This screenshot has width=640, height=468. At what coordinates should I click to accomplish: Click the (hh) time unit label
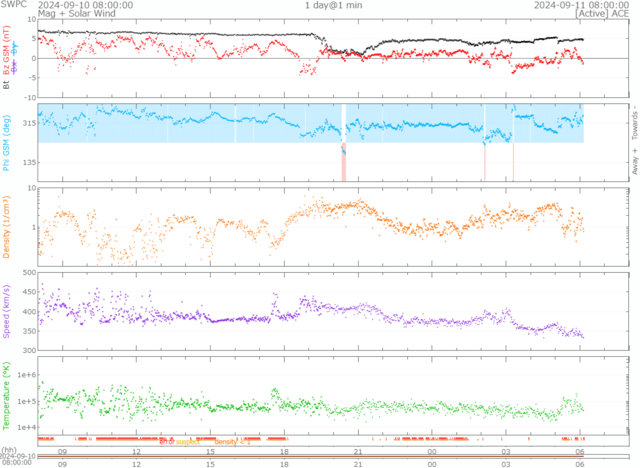(x=10, y=450)
